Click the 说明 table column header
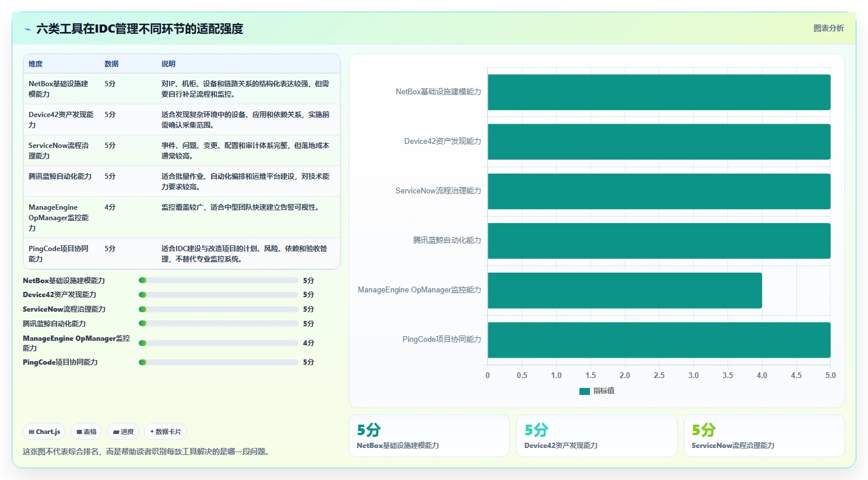 [168, 64]
